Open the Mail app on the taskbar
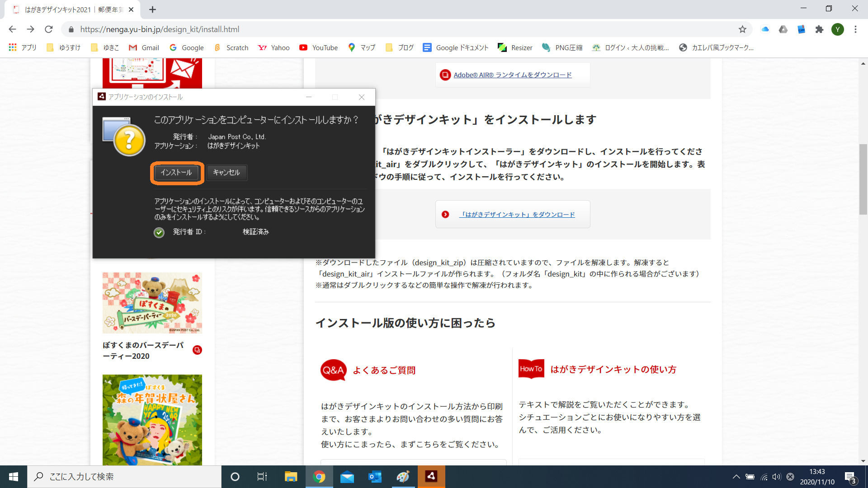 (x=347, y=477)
